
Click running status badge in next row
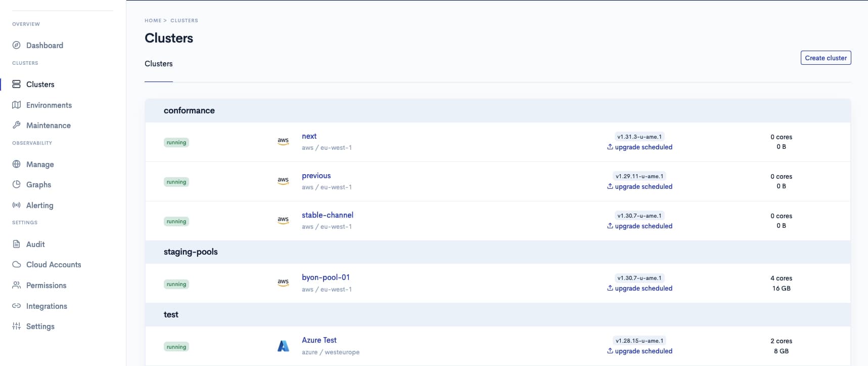tap(176, 142)
